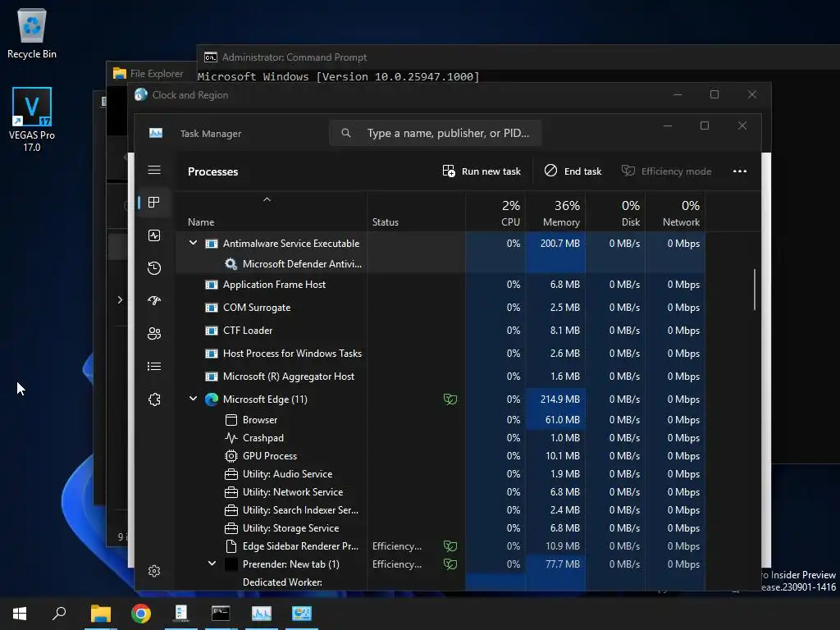Click the Efficiency mode button
The height and width of the screenshot is (630, 840).
point(666,171)
